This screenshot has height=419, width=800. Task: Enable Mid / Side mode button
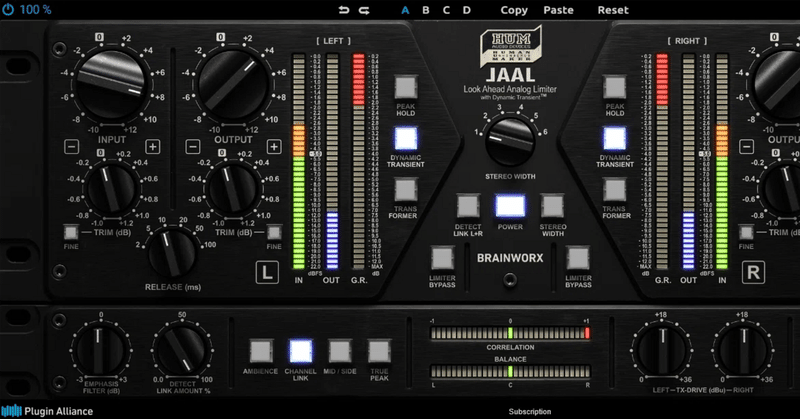[x=340, y=351]
